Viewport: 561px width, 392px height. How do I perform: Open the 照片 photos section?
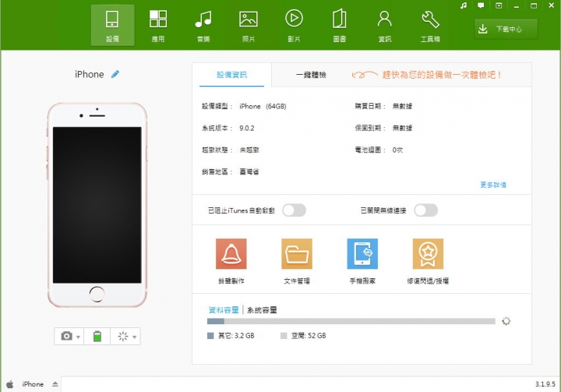[x=249, y=26]
